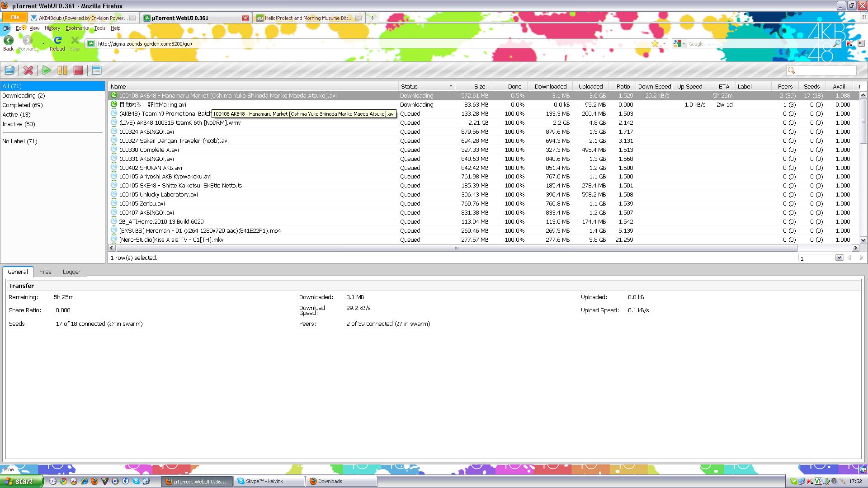The image size is (868, 488).
Task: Click the Pause torrent toolbar icon
Action: [x=62, y=70]
